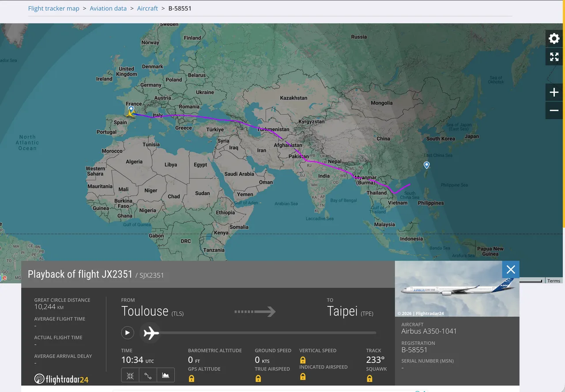Open the Aviation data breadcrumb link
Screen dimensions: 565x392
click(x=108, y=8)
